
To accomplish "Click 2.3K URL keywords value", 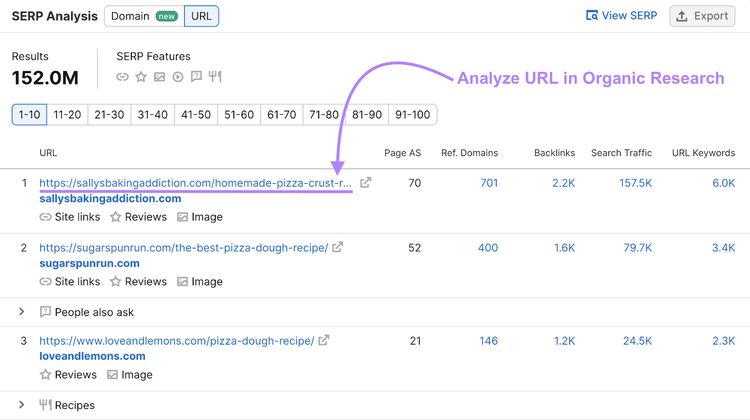I will (x=724, y=341).
